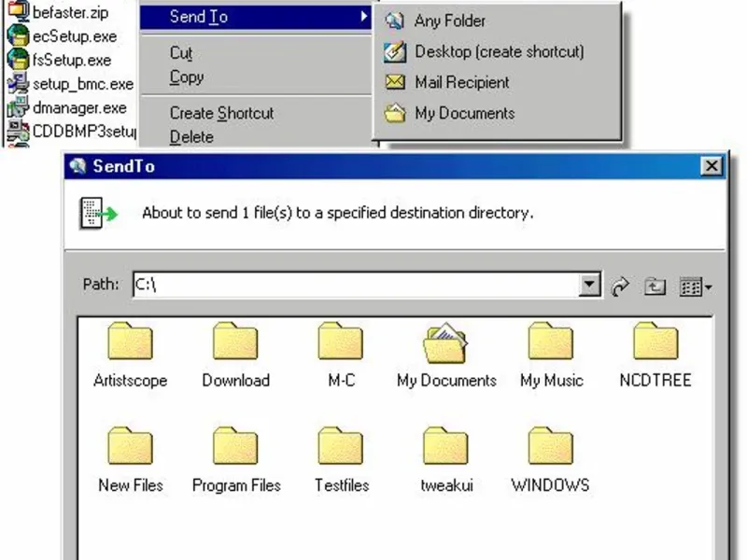Viewport: 747px width, 560px height.
Task: Select Create Shortcut menu entry
Action: point(221,113)
